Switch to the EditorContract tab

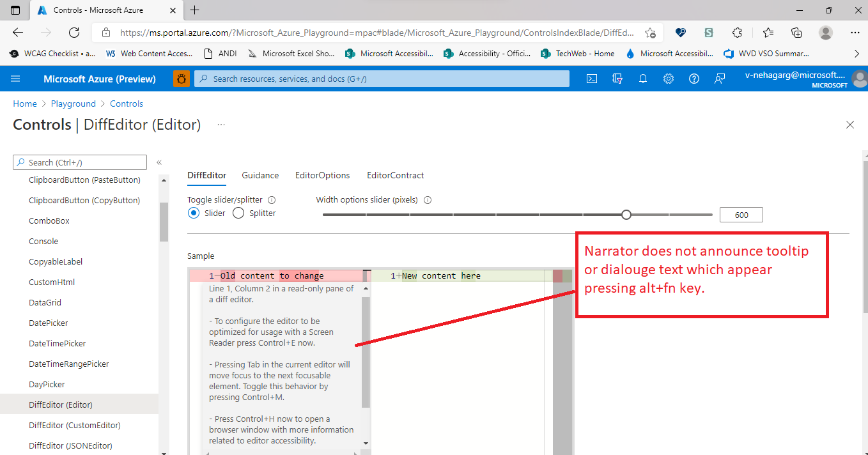pos(395,175)
